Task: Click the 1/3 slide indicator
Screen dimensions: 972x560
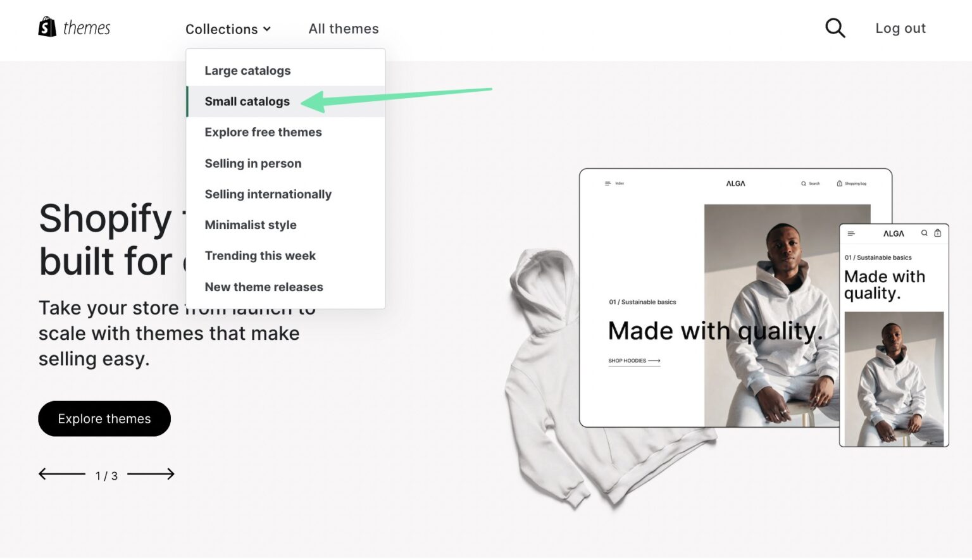Action: click(106, 475)
